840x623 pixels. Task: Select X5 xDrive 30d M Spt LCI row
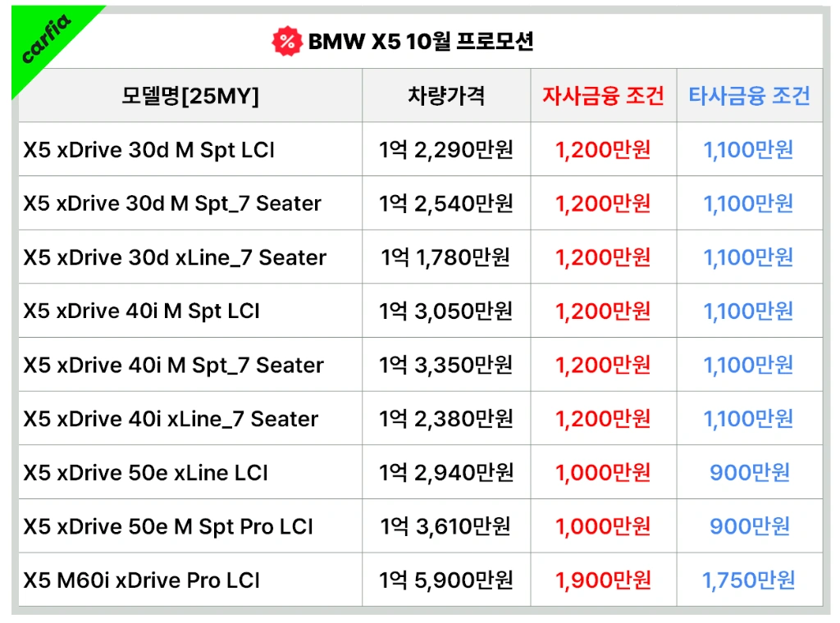pos(148,150)
